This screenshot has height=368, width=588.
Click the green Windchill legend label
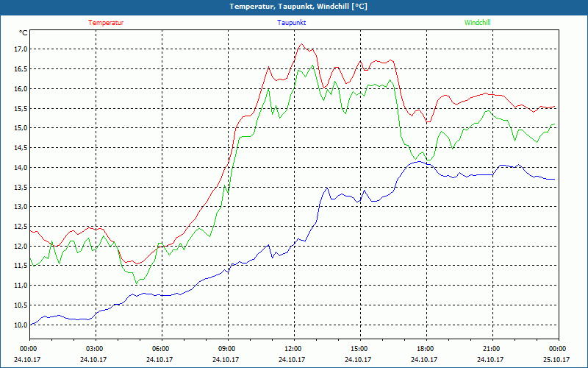[477, 23]
